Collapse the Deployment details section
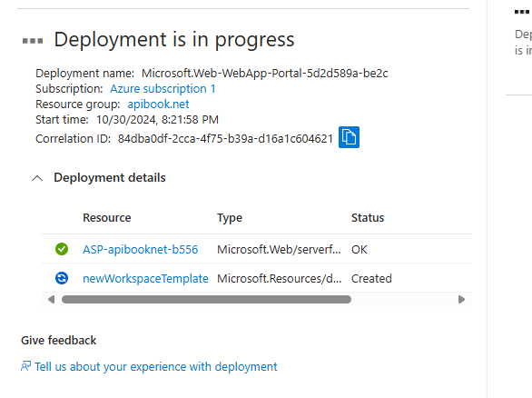Viewport: 532px width, 398px height. 37,178
